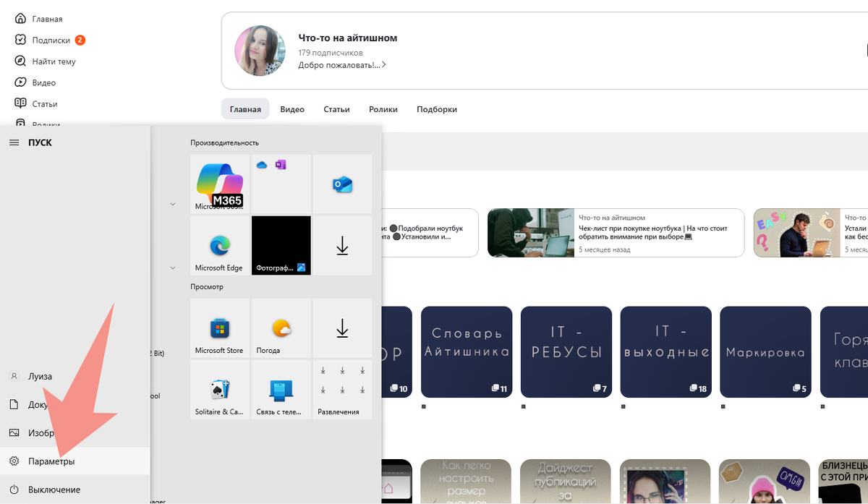Open Видео in the sidebar
This screenshot has height=504, width=868.
pyautogui.click(x=35, y=82)
